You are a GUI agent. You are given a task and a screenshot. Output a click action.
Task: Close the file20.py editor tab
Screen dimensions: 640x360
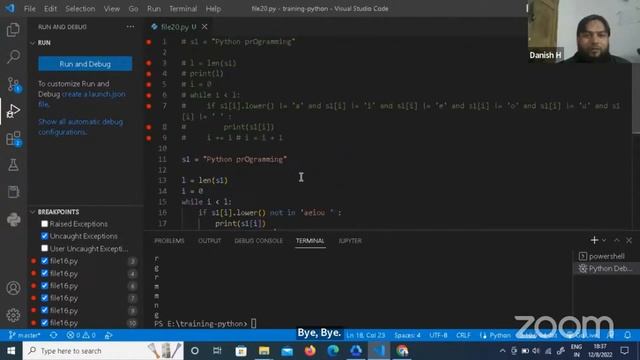(x=204, y=27)
